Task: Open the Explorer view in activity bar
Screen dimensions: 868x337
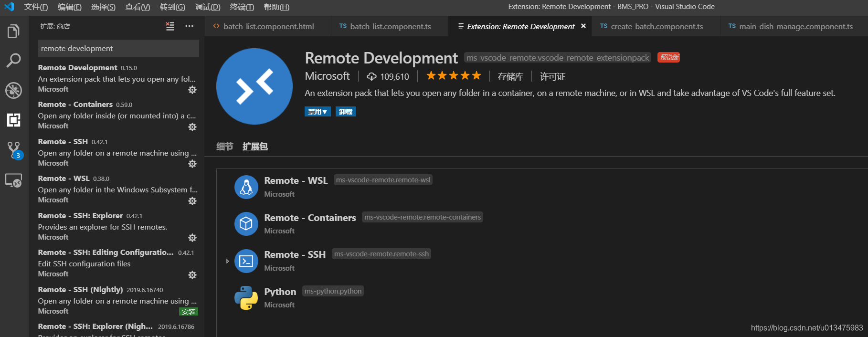Action: pos(13,32)
